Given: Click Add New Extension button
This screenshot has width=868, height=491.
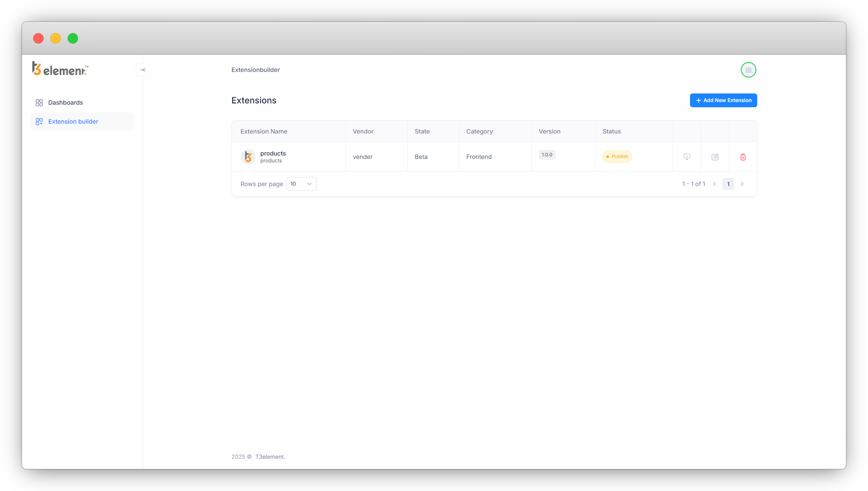Looking at the screenshot, I should [723, 100].
